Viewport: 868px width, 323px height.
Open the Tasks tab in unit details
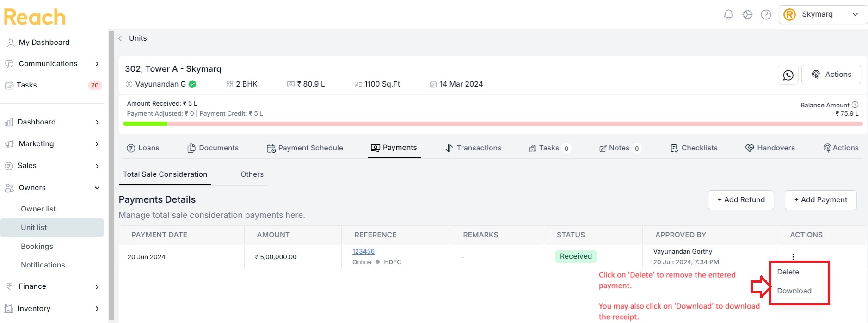click(549, 148)
